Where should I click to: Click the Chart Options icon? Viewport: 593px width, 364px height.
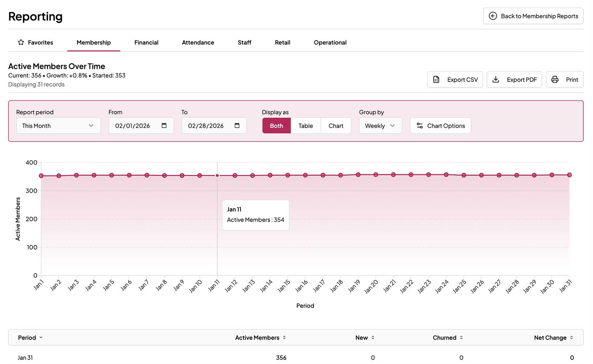pos(420,126)
